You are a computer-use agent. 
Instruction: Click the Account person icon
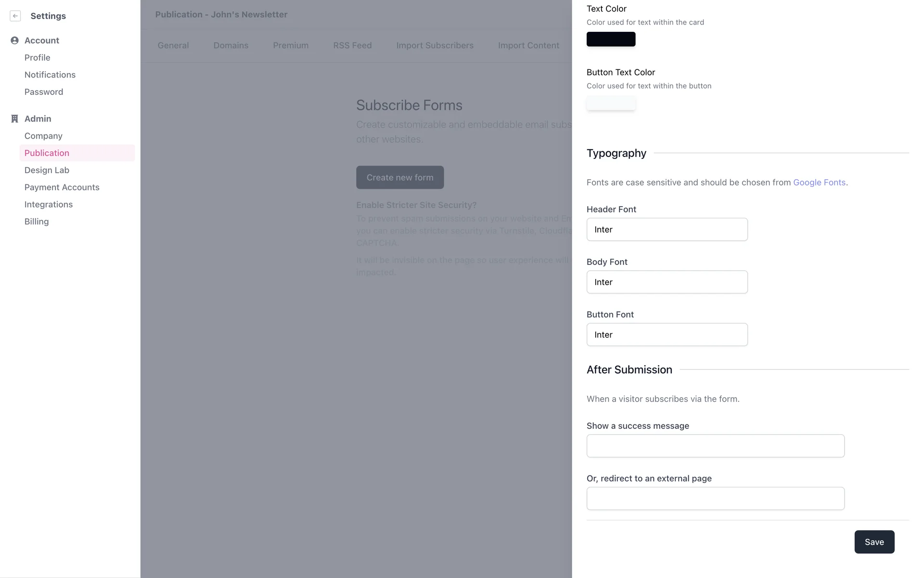click(x=14, y=40)
